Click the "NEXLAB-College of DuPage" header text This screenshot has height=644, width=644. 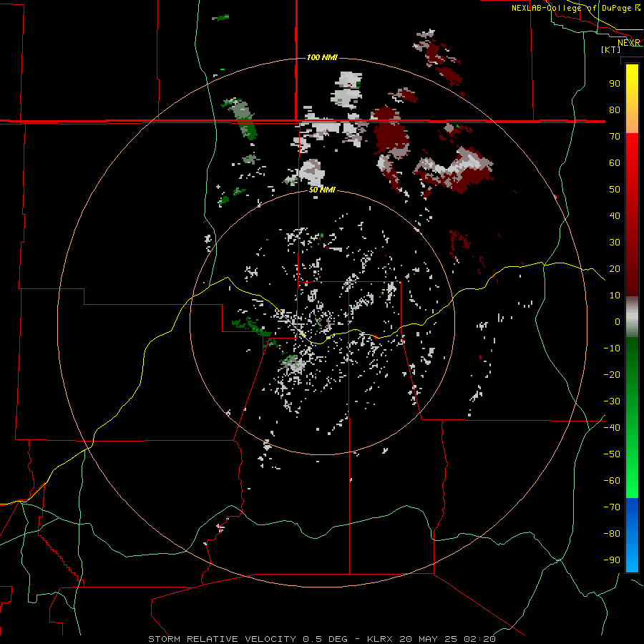pyautogui.click(x=572, y=8)
